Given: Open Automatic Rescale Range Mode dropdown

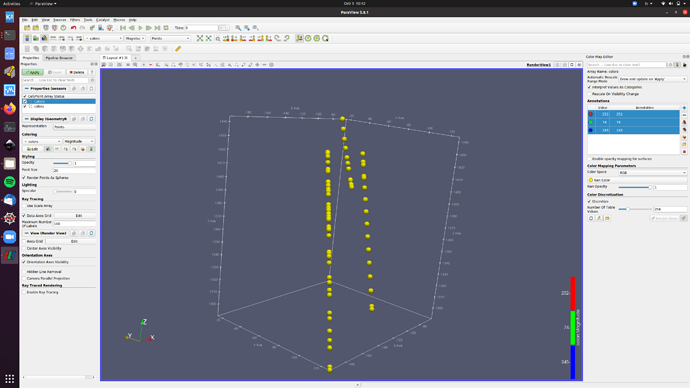Looking at the screenshot, I should [652, 79].
